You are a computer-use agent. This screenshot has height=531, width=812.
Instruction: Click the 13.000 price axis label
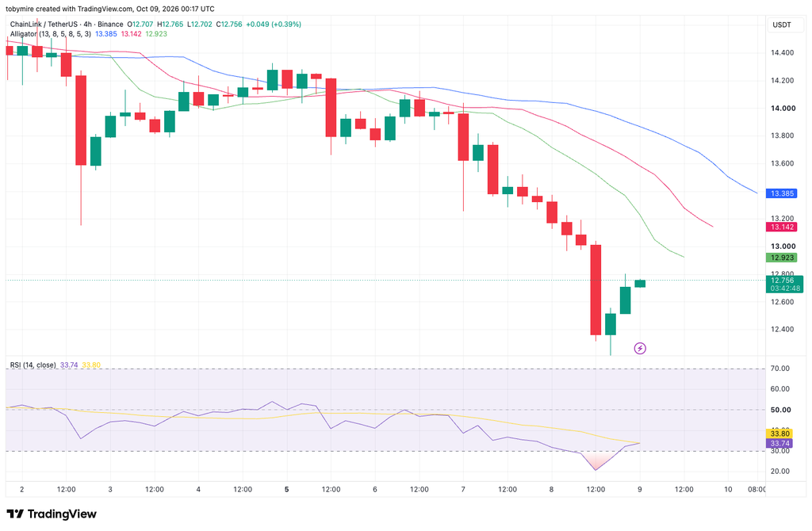pos(782,246)
